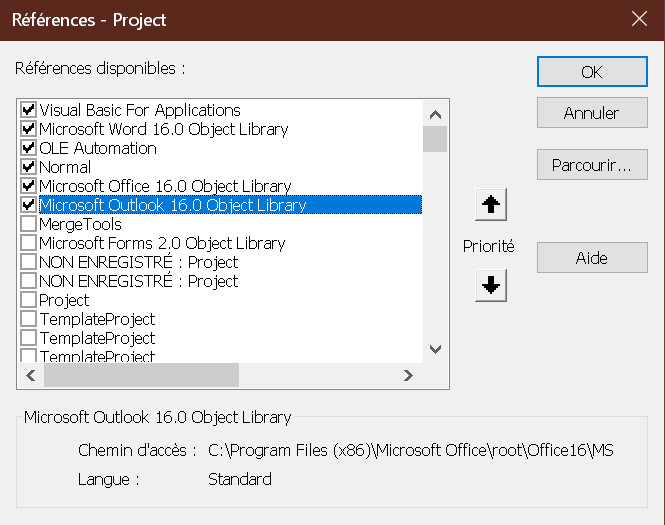Select Visual Basic For Applications entry

click(139, 110)
